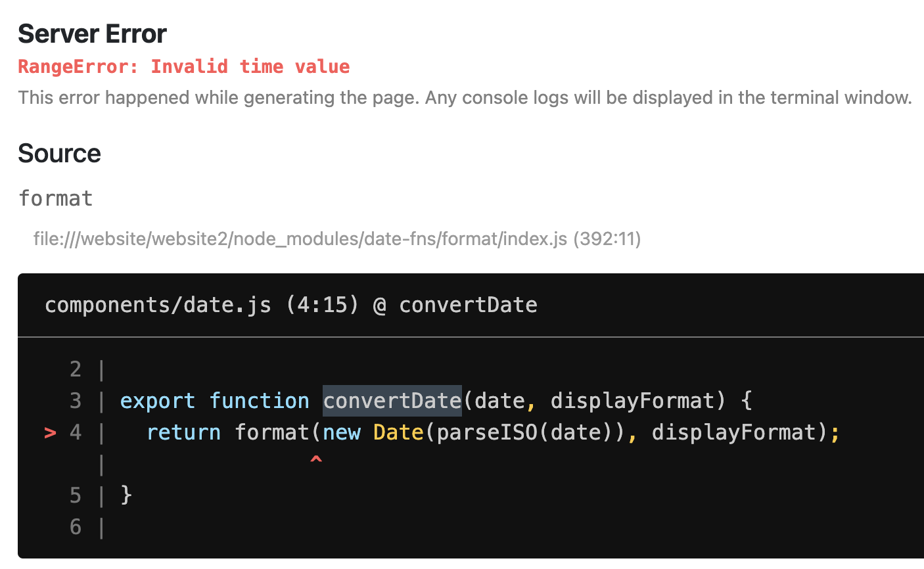Open components/date.js source location header
Image resolution: width=924 pixels, height=569 pixels.
[x=291, y=305]
